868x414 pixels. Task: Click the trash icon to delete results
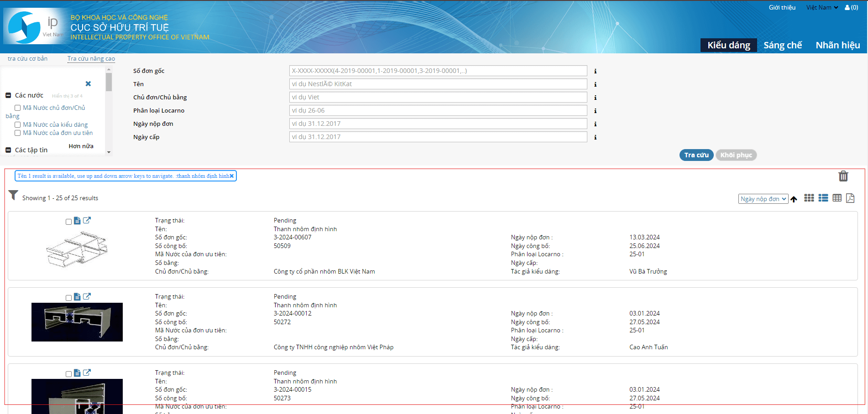[x=843, y=176]
